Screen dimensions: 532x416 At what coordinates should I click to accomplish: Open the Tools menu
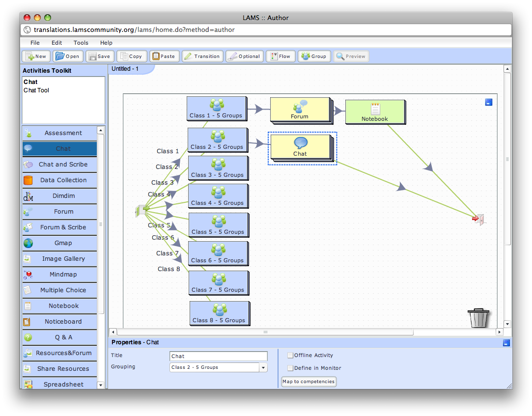(81, 43)
